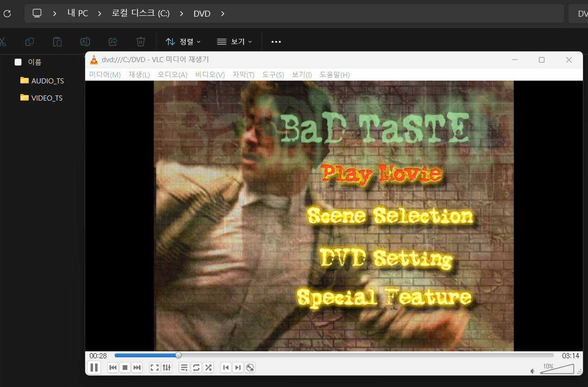Click the 이름 column header

35,62
